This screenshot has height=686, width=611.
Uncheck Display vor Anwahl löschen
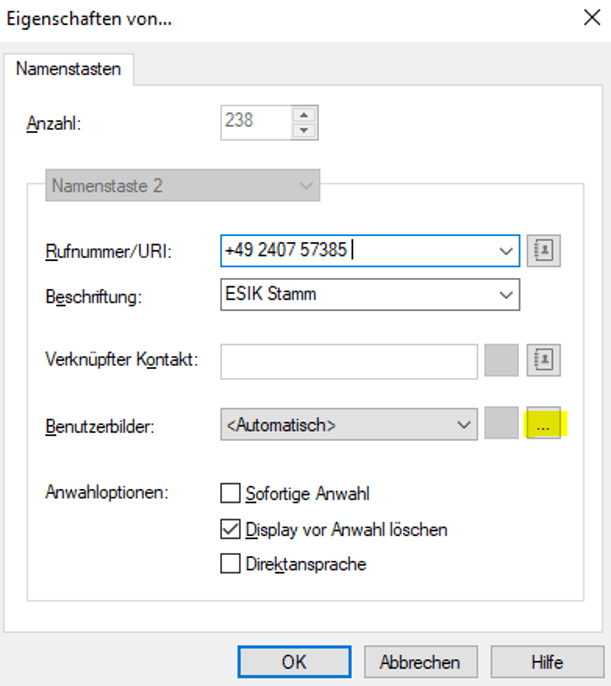[230, 529]
